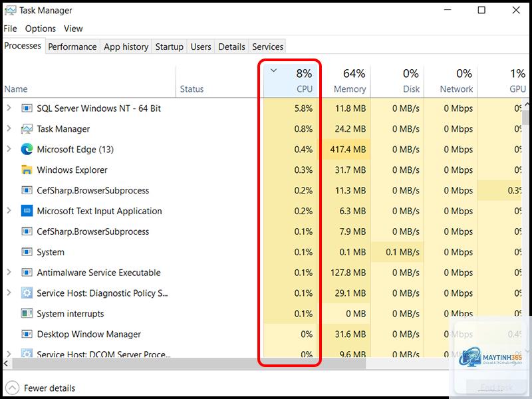
Task: Select the Processes tab
Action: (x=23, y=46)
